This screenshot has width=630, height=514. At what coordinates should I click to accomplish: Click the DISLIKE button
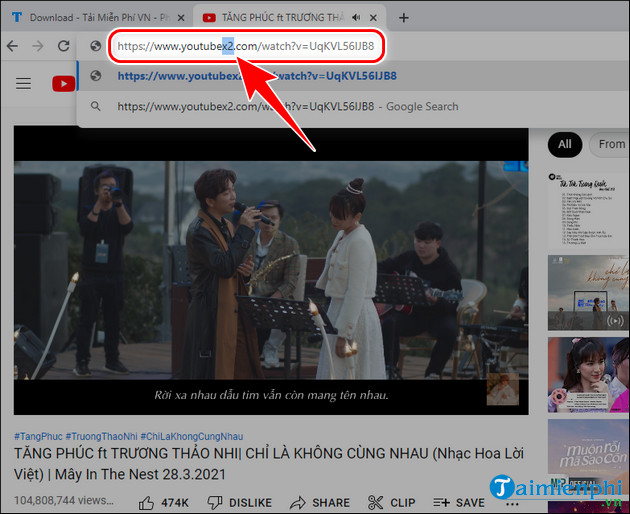(x=240, y=502)
